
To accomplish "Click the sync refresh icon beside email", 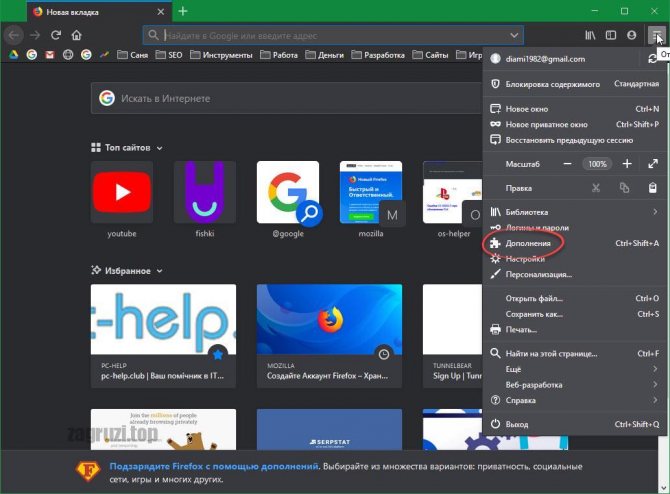I will (652, 59).
